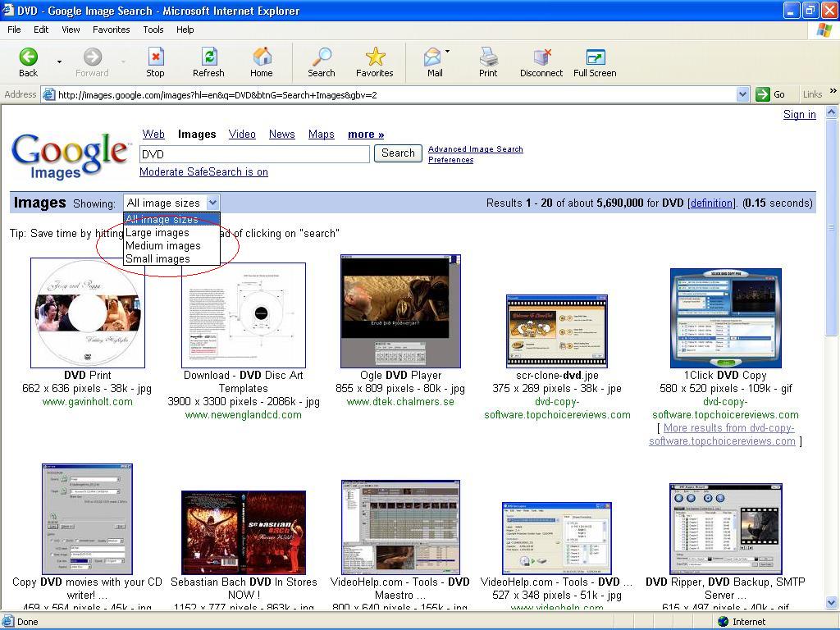
Task: Open the File menu
Action: 15,30
